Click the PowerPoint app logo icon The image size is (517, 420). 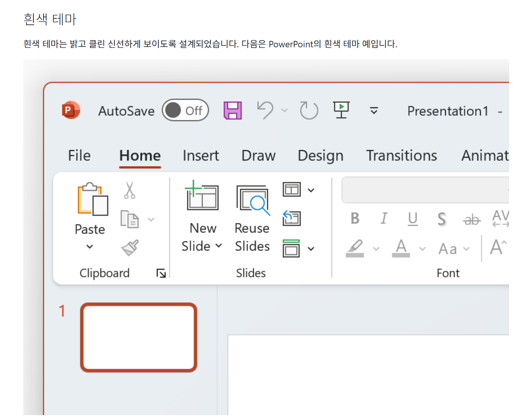(71, 110)
